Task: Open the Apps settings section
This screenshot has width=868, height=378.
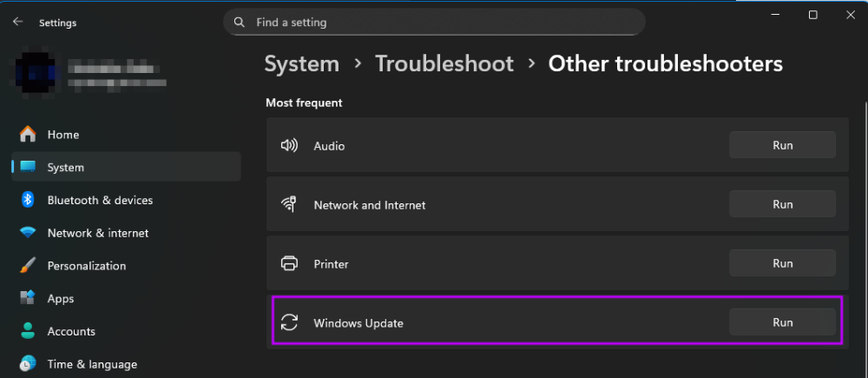Action: click(x=126, y=298)
